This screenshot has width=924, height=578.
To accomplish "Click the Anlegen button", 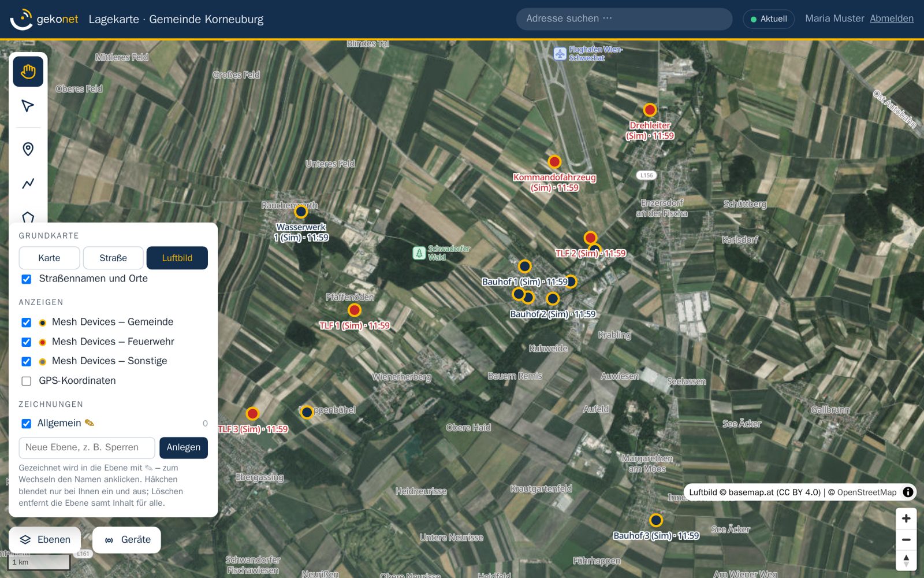I will click(184, 447).
